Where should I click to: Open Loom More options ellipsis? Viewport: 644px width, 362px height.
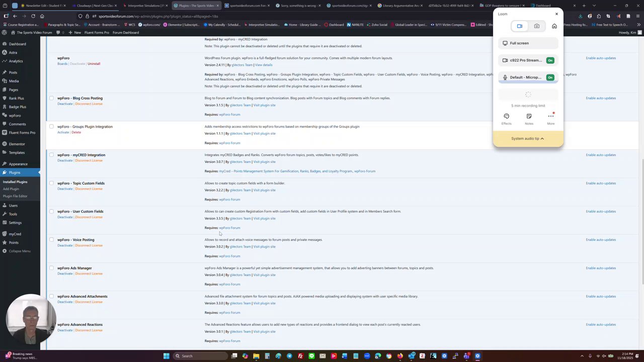[551, 116]
